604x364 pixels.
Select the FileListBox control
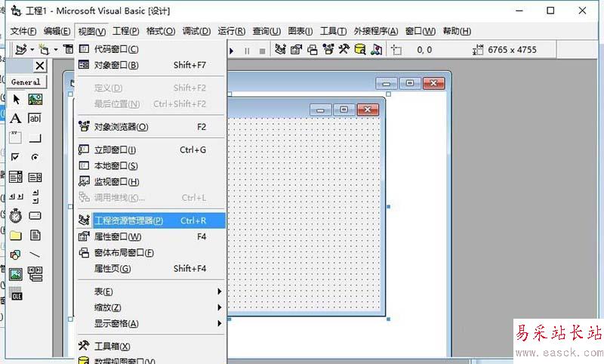(x=35, y=235)
